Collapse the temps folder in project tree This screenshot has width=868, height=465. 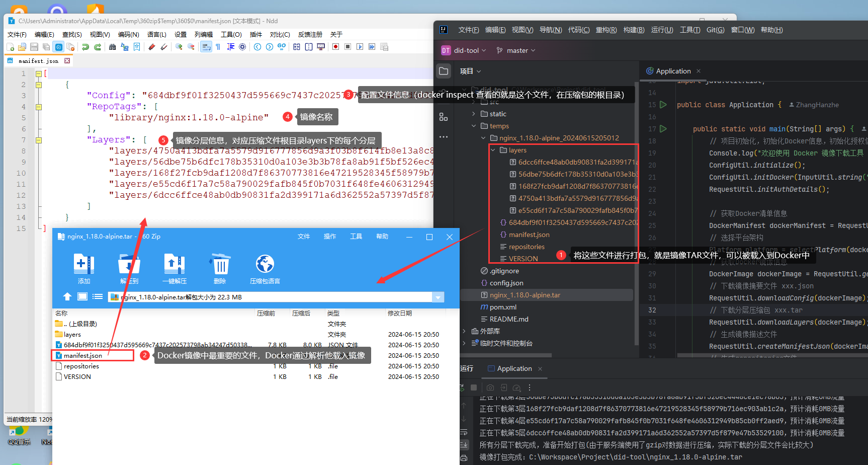[x=474, y=126]
